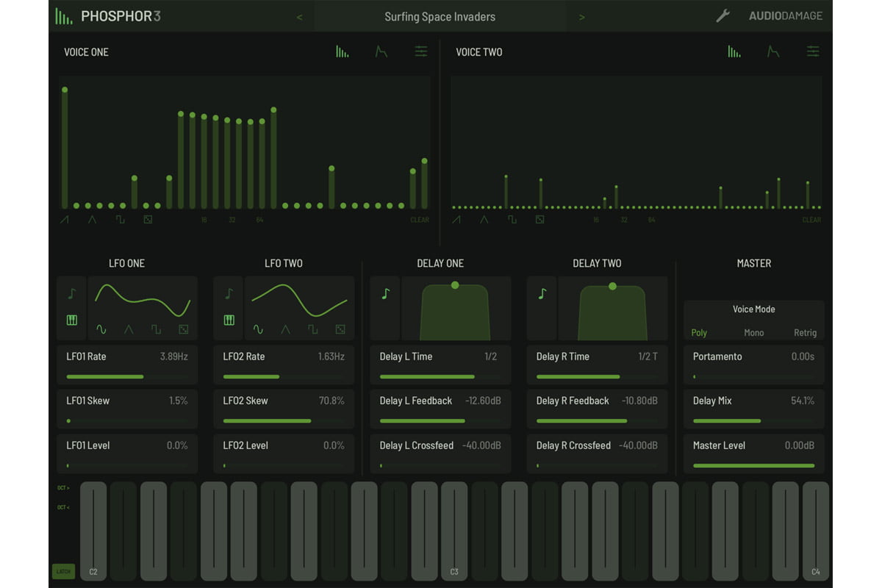
Task: Play the C2 keyboard key
Action: [93, 530]
